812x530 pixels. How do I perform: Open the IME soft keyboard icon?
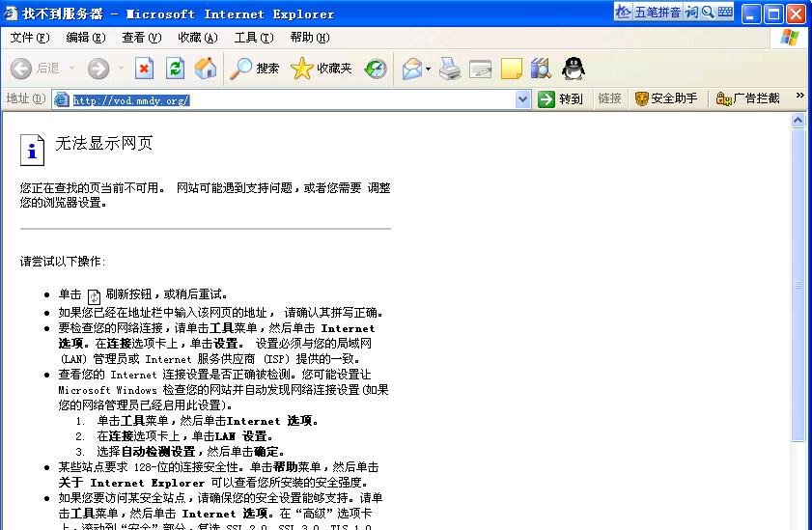point(725,12)
